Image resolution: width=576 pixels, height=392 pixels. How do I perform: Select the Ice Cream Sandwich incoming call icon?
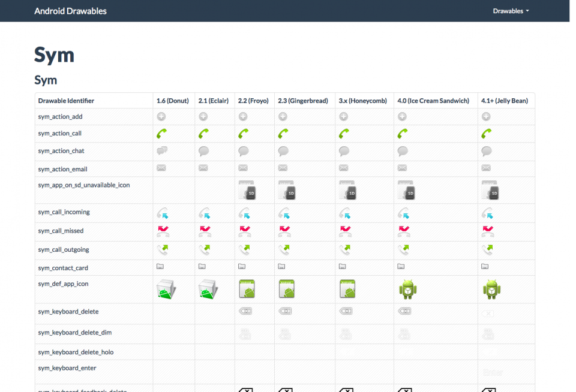(x=403, y=213)
